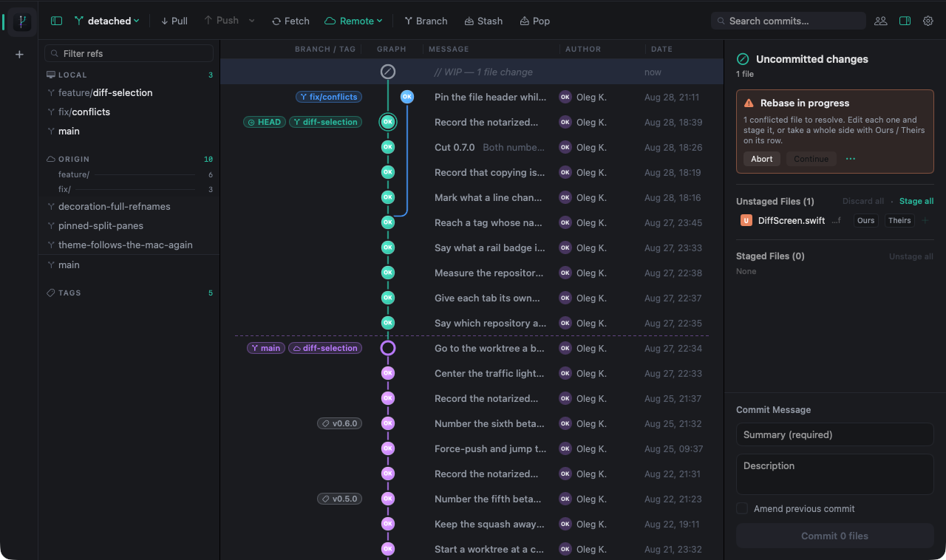Click the HEAD badge in the graph
The image size is (946, 560).
265,122
